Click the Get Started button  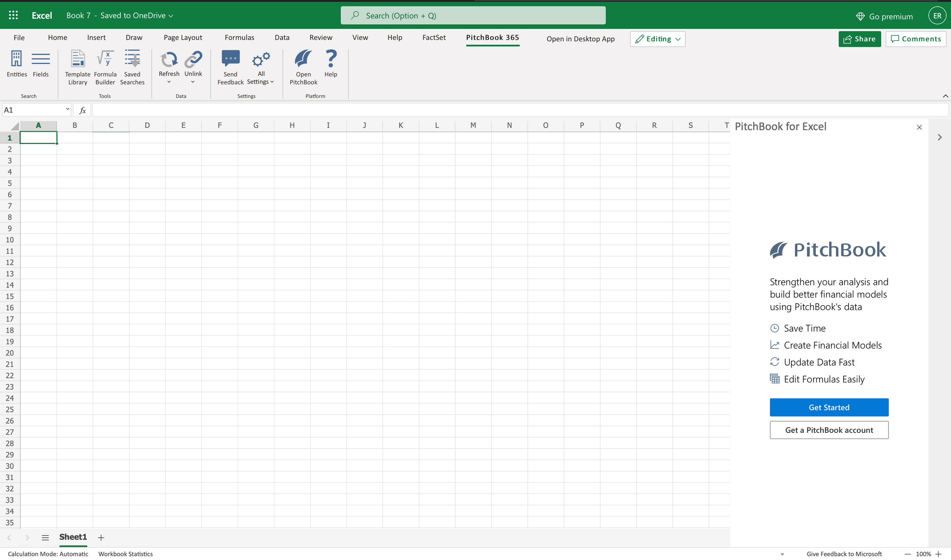(x=829, y=407)
